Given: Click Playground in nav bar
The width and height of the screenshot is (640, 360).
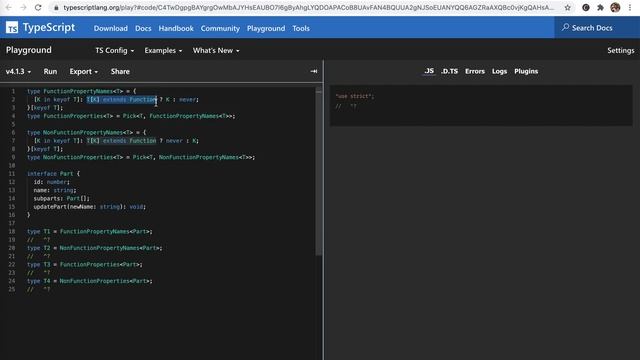Looking at the screenshot, I should (266, 28).
